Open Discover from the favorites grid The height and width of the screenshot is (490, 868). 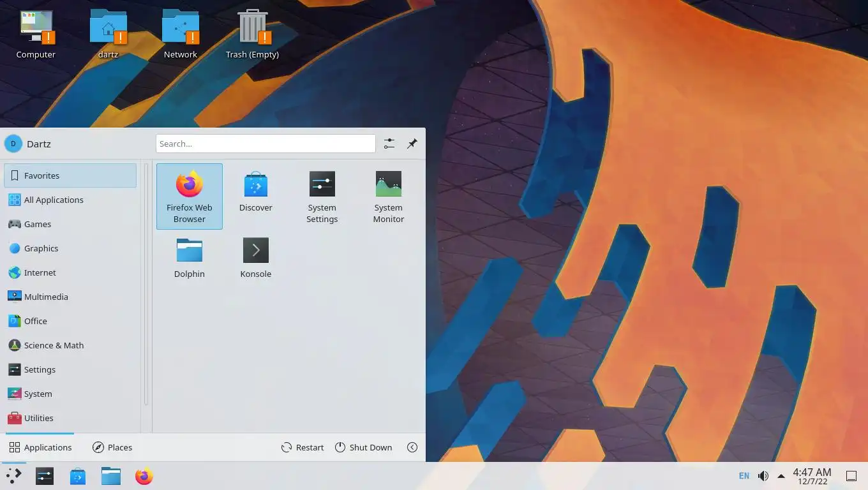(256, 197)
